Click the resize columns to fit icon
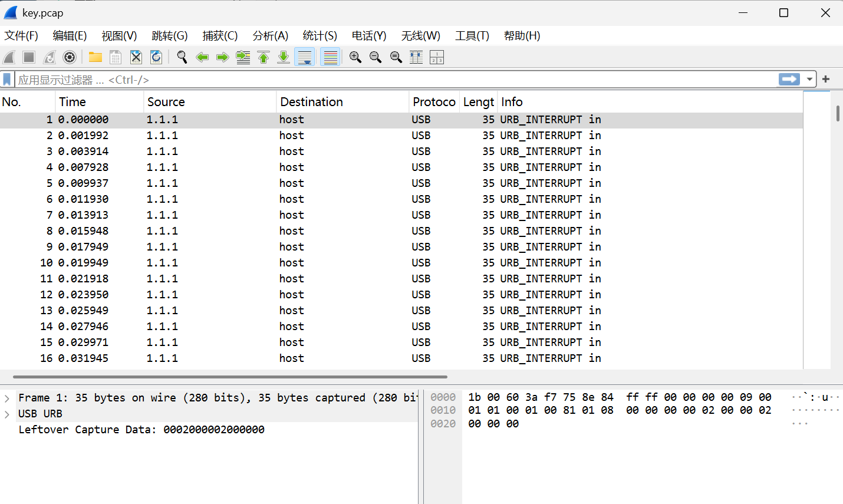This screenshot has width=843, height=504. (416, 57)
